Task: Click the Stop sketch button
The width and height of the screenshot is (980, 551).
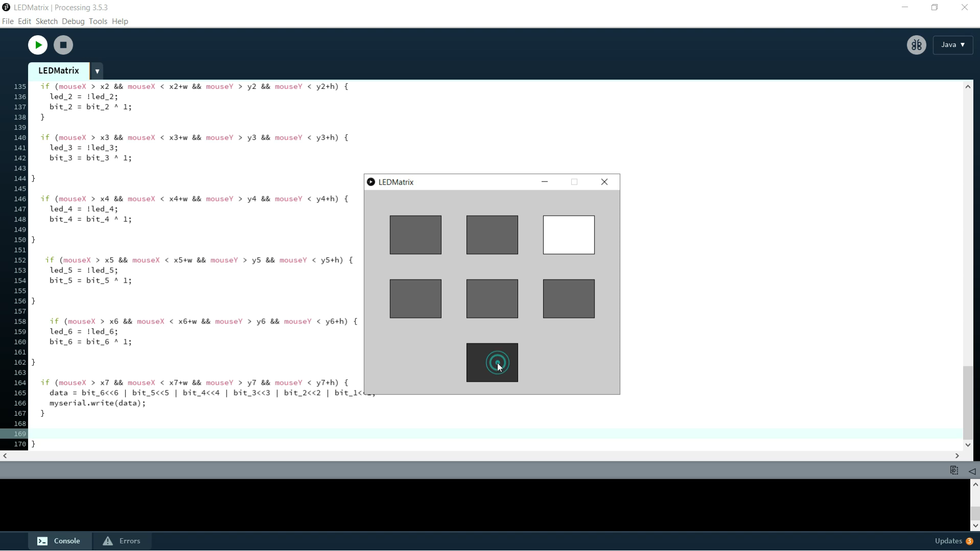Action: [63, 45]
